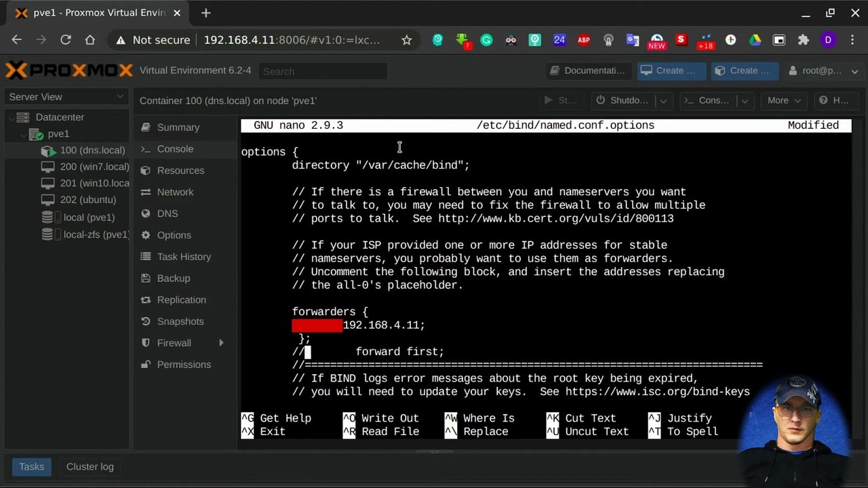Click forwarders IP 192.168.4.11 in nano
The width and height of the screenshot is (868, 488).
pyautogui.click(x=384, y=325)
